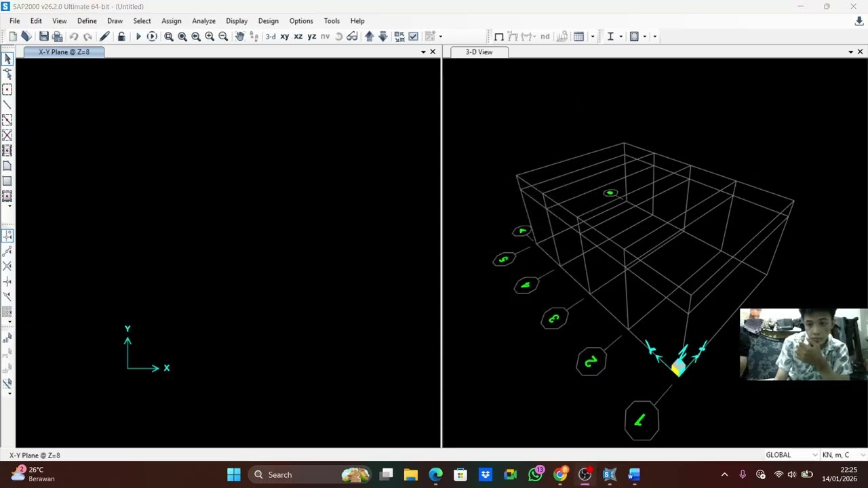
Task: Click the I-section frame property icon
Action: tap(610, 37)
